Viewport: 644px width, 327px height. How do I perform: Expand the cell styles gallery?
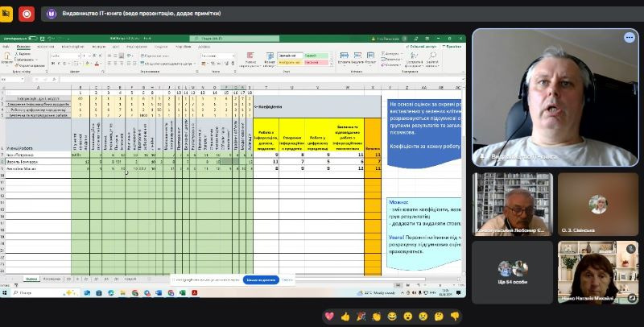332,63
